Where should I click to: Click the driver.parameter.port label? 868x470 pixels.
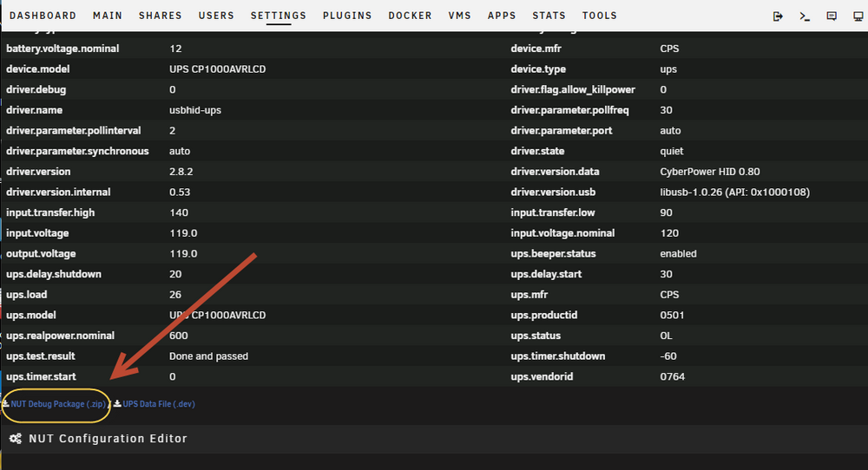562,130
